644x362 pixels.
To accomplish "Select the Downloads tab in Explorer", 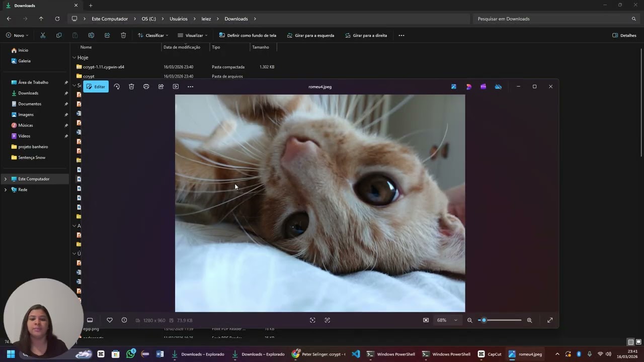I will click(x=41, y=6).
